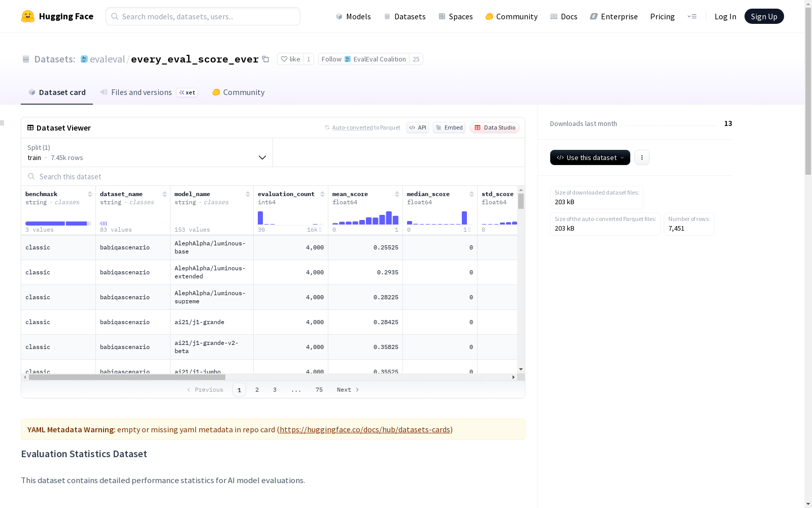This screenshot has height=508, width=812.
Task: Click the like count badge
Action: point(309,59)
